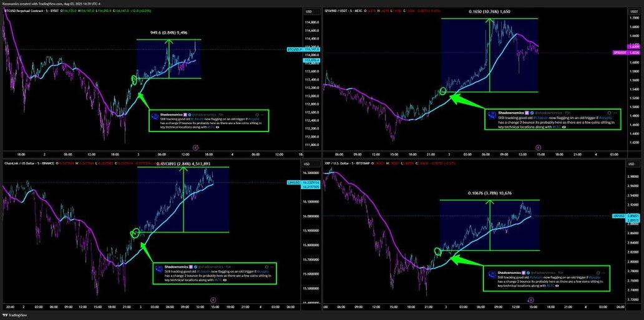Click Shadownomics avatar in the ChainLink chart tweet
644x320 pixels.
(159, 268)
